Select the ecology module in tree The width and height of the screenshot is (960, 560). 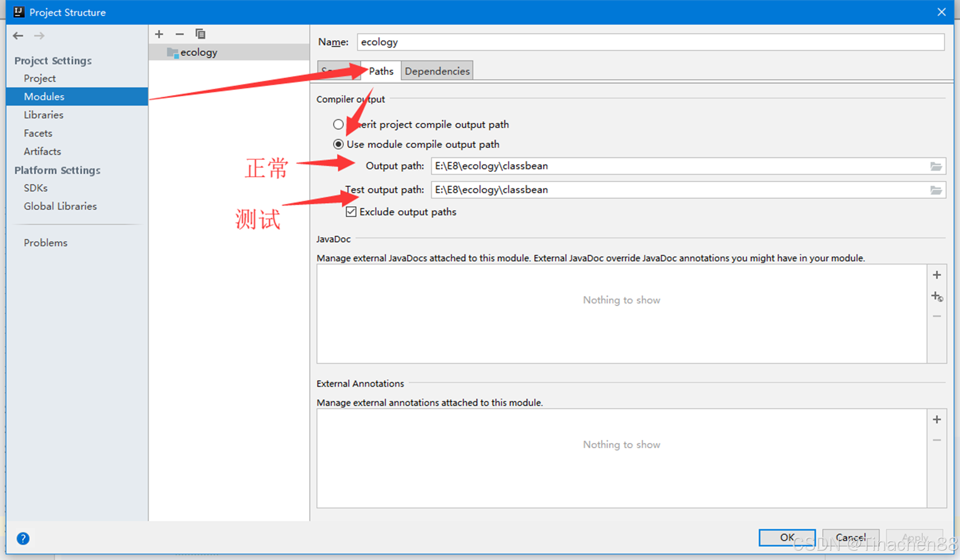(199, 52)
